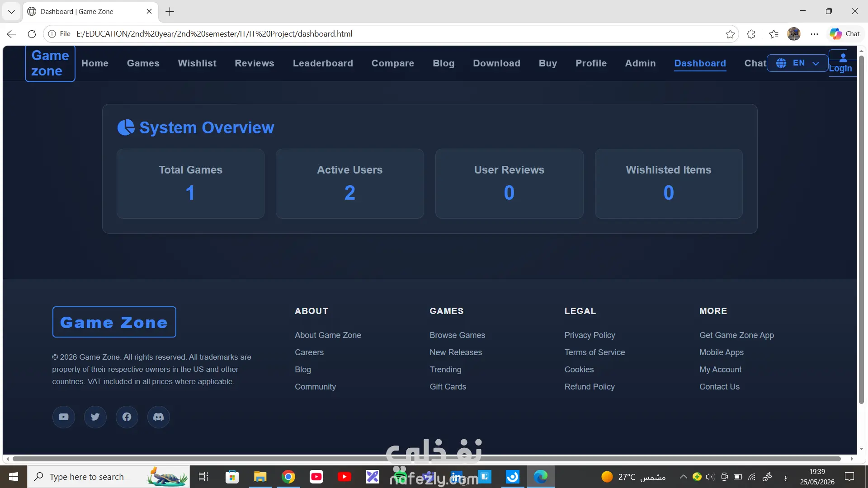
Task: Open the YouTube social icon in footer
Action: [64, 417]
